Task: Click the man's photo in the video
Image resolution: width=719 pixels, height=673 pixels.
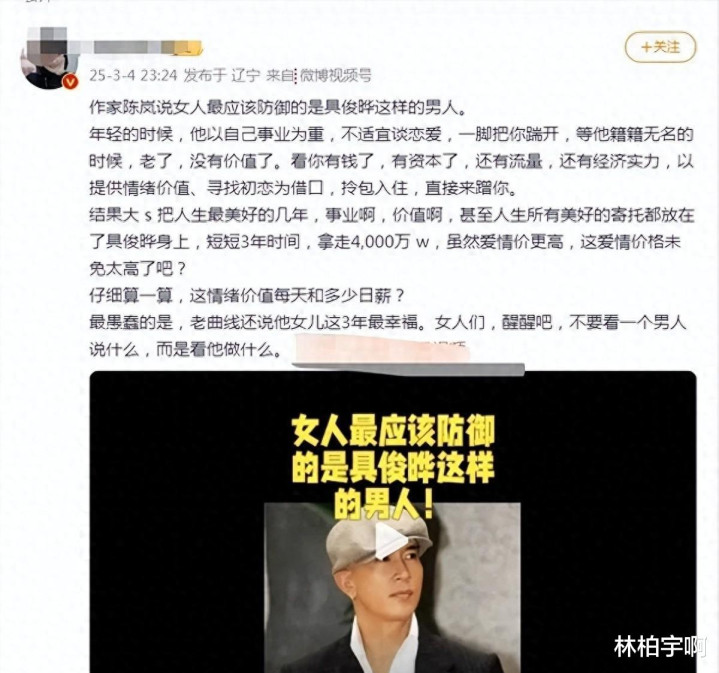Action: coord(393,588)
